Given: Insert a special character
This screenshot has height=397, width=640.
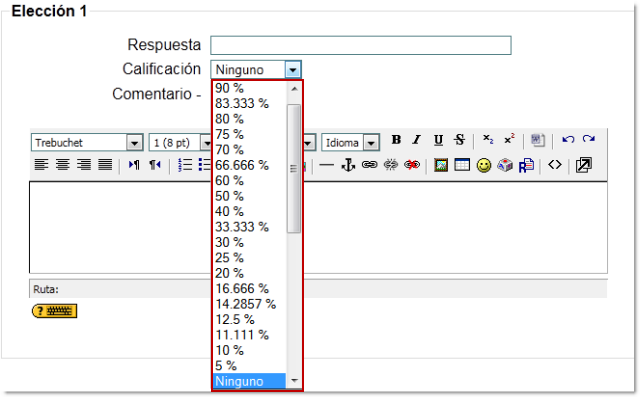Looking at the screenshot, I should [x=505, y=165].
